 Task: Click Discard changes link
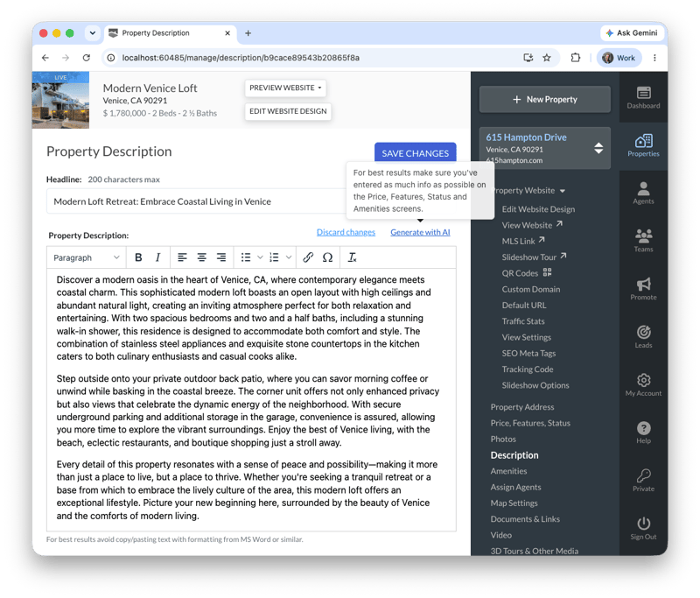(x=346, y=232)
